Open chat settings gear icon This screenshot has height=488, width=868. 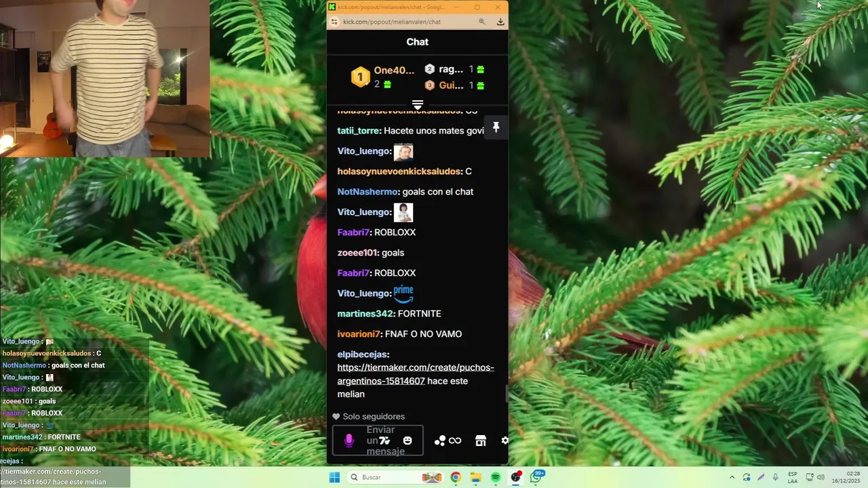505,441
